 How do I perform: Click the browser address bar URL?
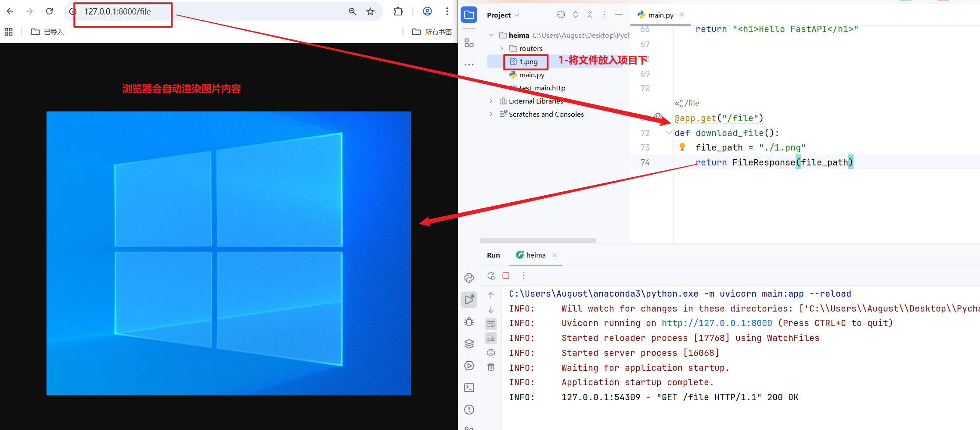tap(118, 12)
